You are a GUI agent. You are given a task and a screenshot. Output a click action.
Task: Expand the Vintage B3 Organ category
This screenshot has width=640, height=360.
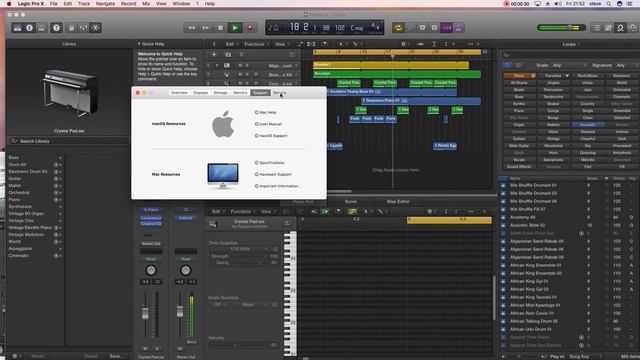coord(35,213)
